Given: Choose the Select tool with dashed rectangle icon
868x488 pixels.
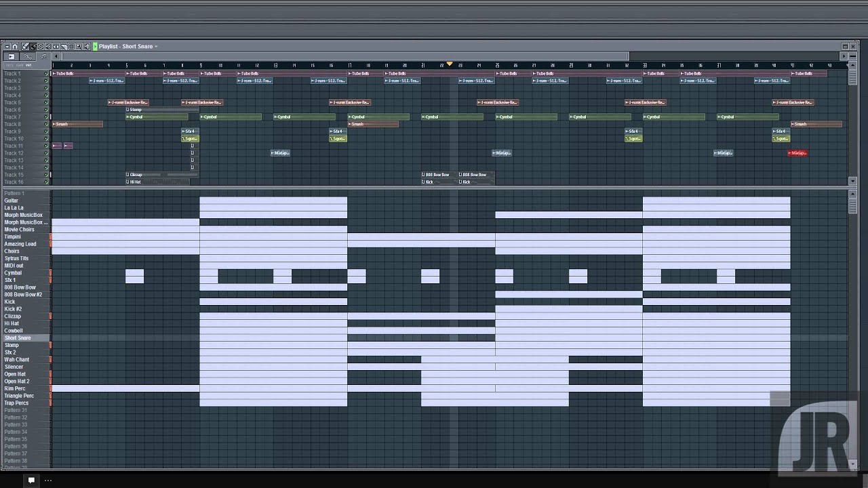Looking at the screenshot, I should pos(71,46).
